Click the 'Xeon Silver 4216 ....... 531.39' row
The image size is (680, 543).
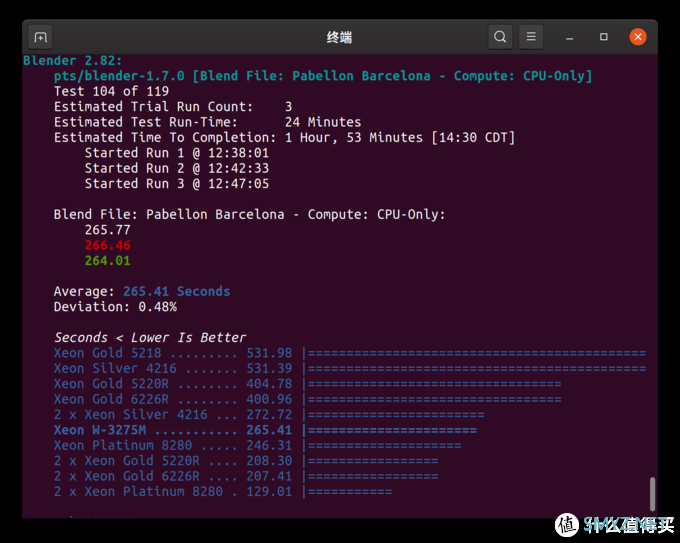click(350, 368)
